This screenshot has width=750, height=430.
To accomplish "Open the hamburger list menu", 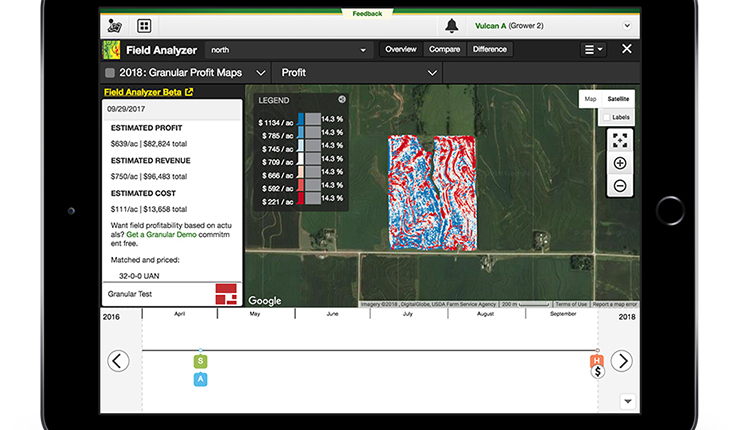I will point(593,49).
